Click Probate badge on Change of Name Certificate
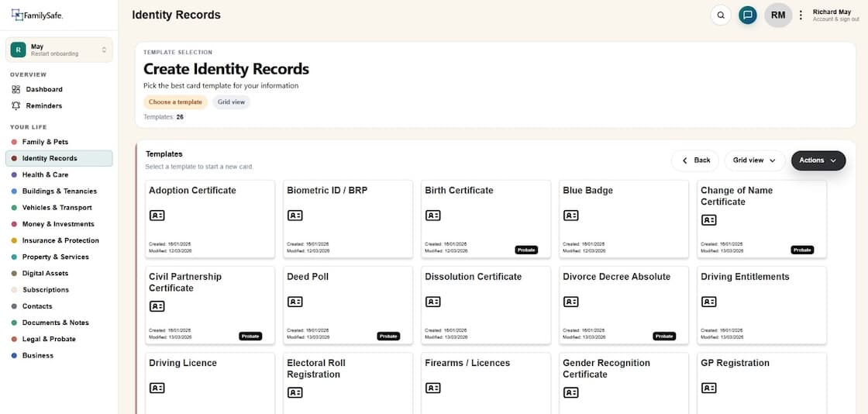 tap(802, 250)
